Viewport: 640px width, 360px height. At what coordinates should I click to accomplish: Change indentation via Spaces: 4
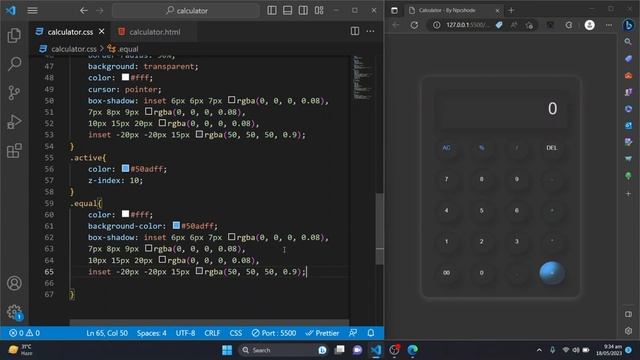tap(151, 333)
